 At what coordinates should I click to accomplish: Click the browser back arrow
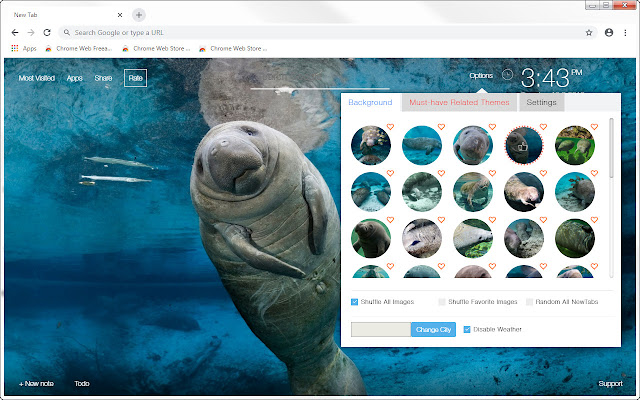pos(15,33)
